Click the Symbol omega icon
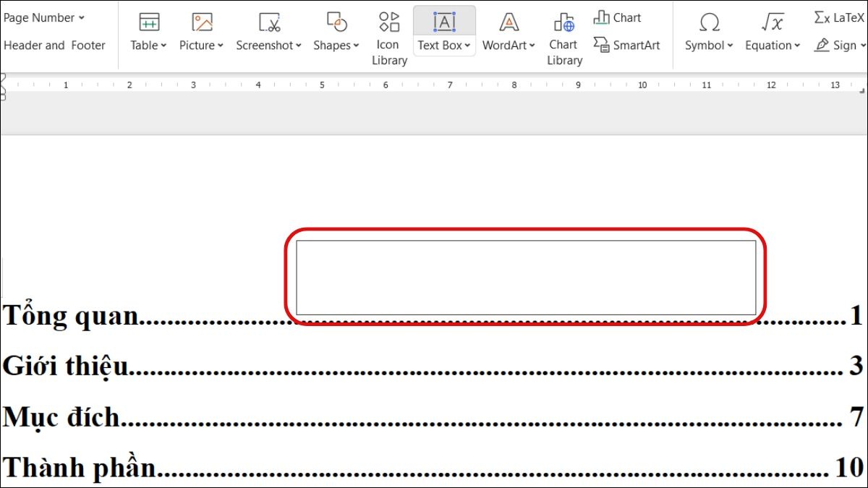The width and height of the screenshot is (868, 488). (x=710, y=22)
